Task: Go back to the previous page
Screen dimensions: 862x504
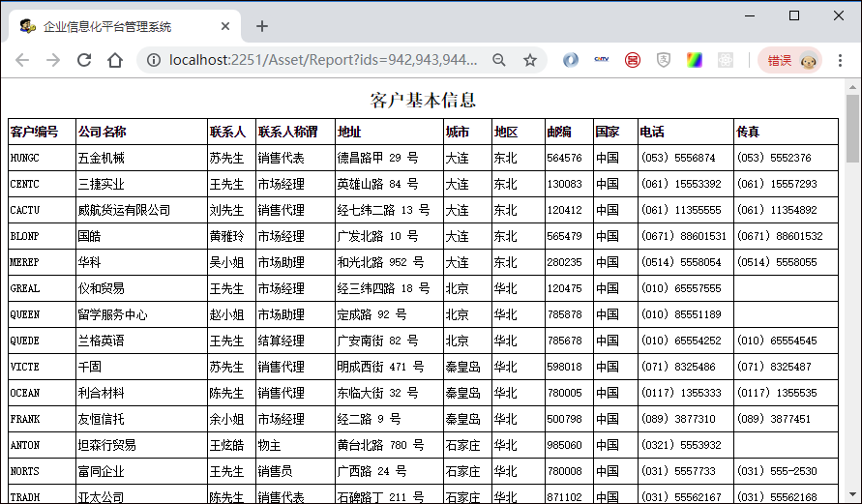Action: pos(22,60)
